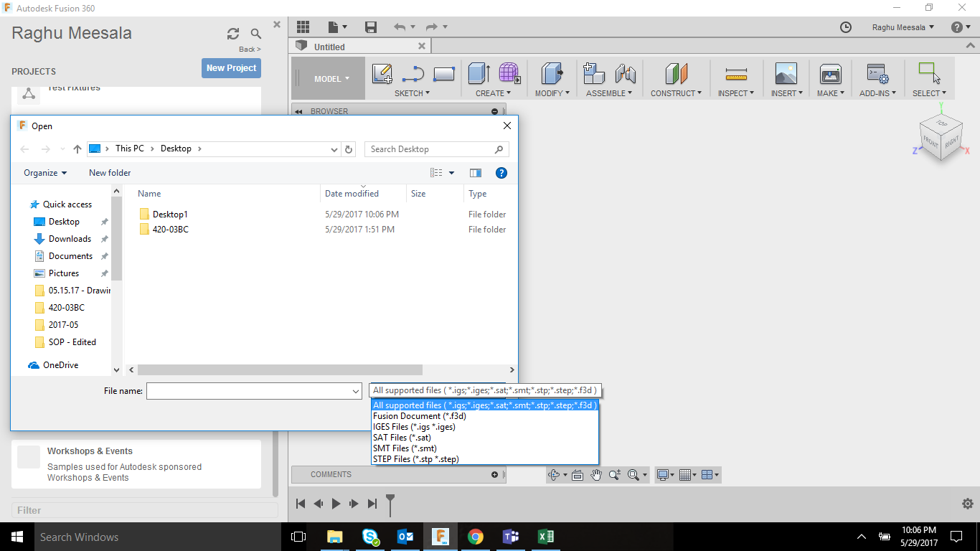Image resolution: width=980 pixels, height=551 pixels.
Task: Click the horizontal scrollbar in file list
Action: tap(280, 370)
